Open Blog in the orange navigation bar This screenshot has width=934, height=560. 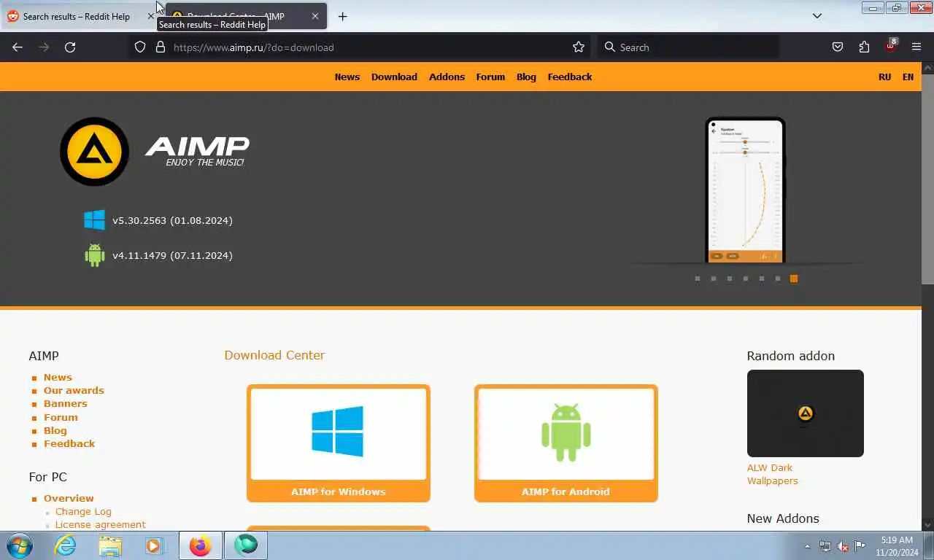coord(526,77)
